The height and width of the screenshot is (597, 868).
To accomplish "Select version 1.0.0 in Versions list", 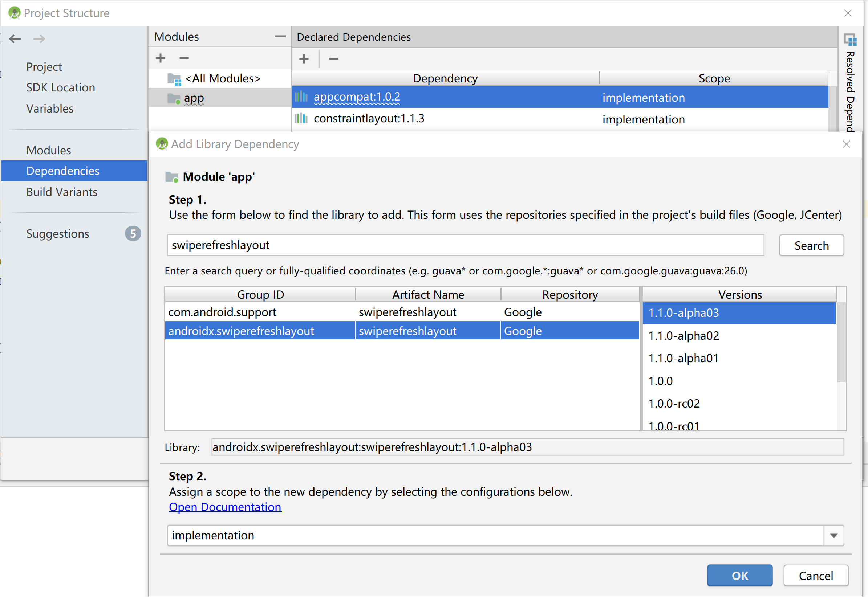I will coord(661,381).
